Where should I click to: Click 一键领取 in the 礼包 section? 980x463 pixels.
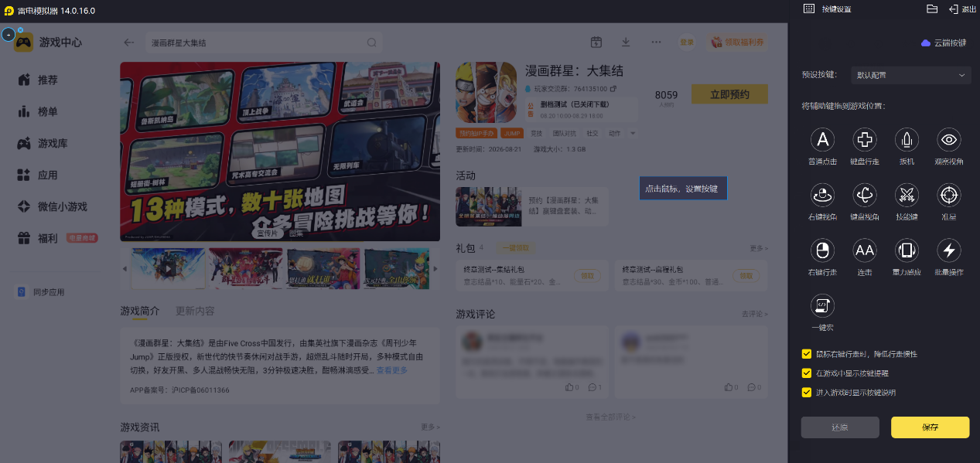click(516, 247)
